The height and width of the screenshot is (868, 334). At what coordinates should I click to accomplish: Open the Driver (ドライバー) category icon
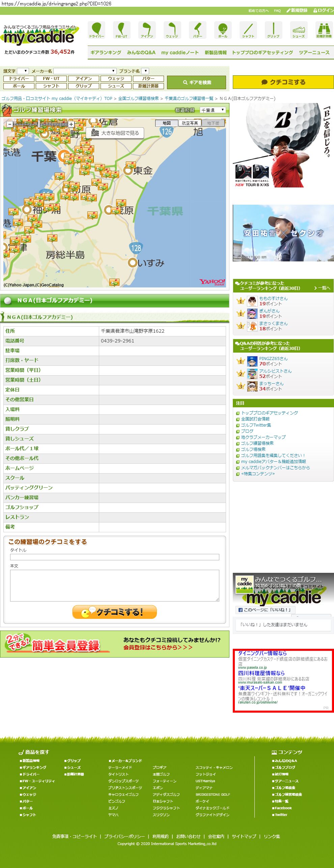(x=96, y=30)
